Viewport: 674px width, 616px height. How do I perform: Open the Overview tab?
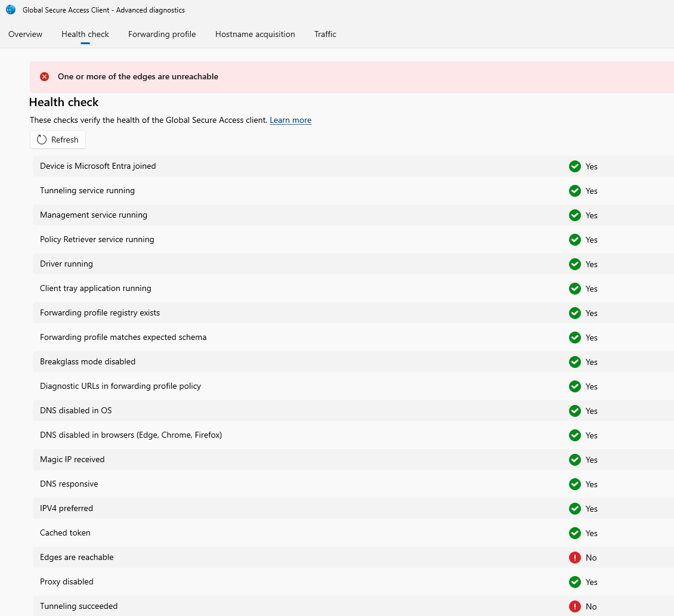click(x=26, y=35)
